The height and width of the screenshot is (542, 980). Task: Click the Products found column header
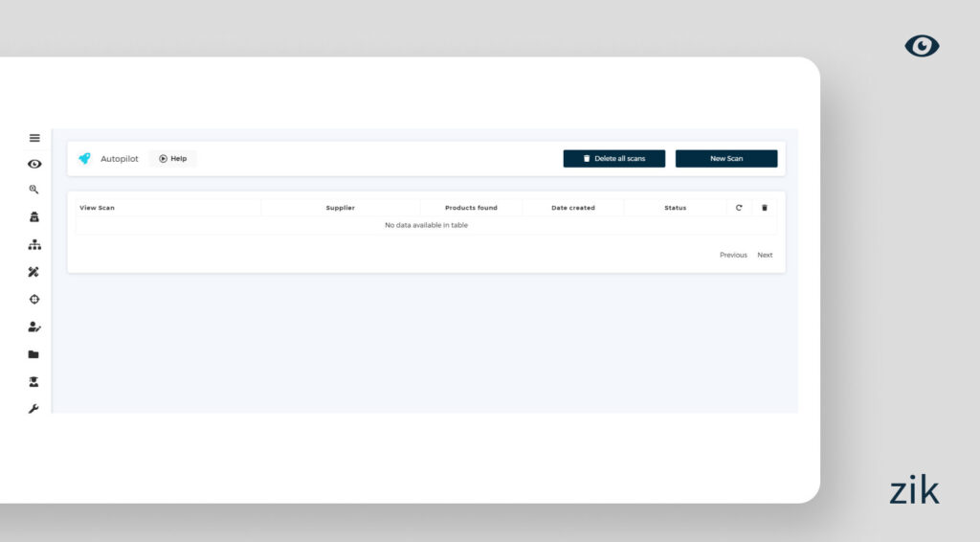coord(471,208)
